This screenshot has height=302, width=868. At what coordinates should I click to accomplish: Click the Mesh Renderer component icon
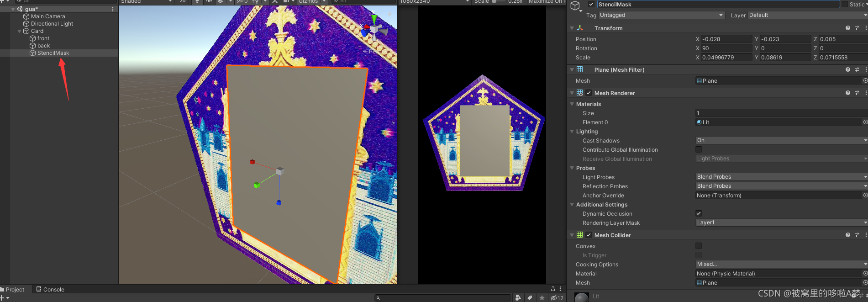pyautogui.click(x=580, y=93)
